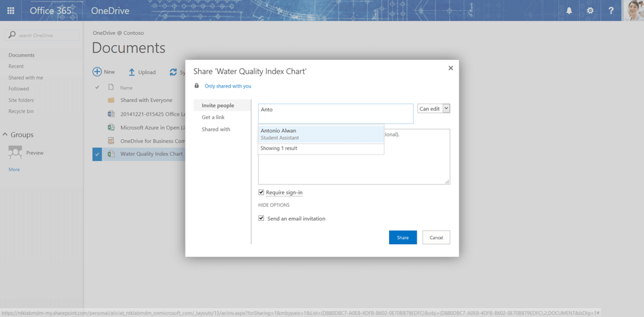Click the help question mark icon
The height and width of the screenshot is (317, 644).
[611, 10]
